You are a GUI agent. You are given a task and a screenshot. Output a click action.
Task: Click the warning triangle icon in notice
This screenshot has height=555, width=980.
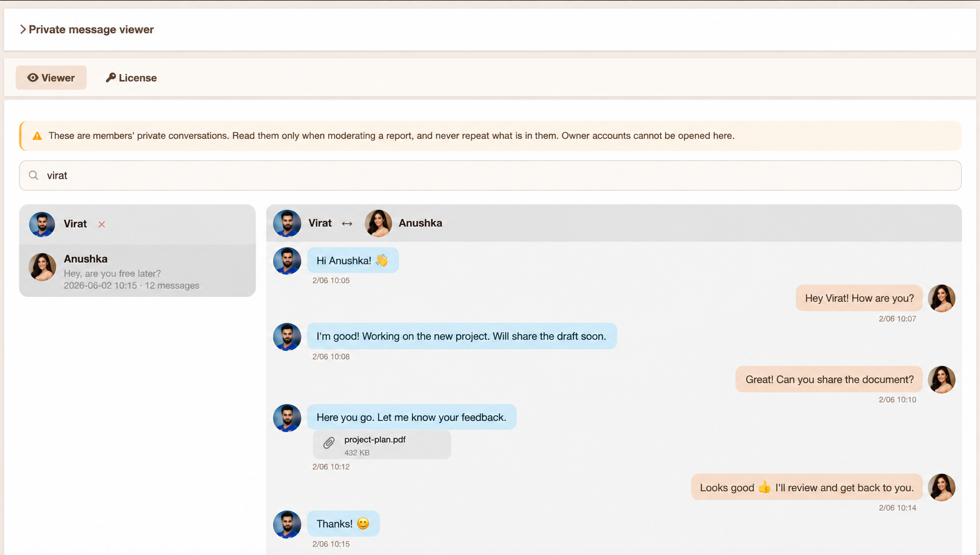(x=37, y=136)
